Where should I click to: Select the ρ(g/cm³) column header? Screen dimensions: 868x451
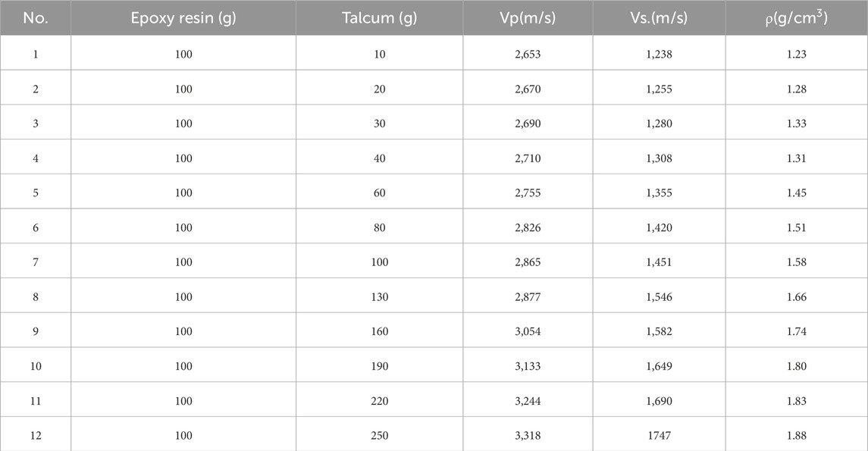797,17
